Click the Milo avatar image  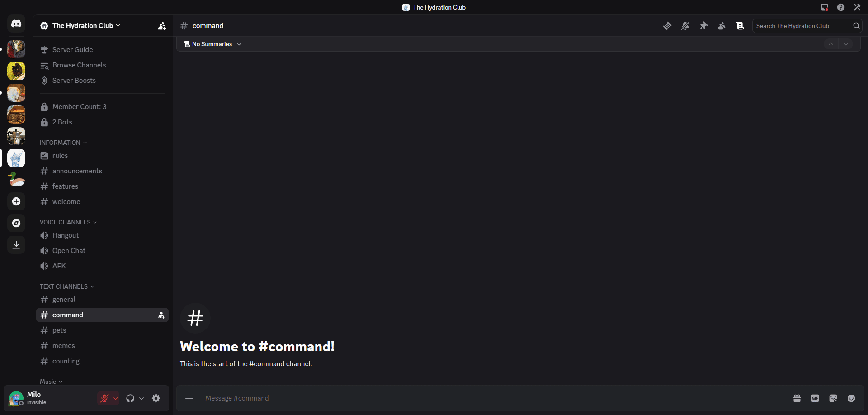coord(16,398)
